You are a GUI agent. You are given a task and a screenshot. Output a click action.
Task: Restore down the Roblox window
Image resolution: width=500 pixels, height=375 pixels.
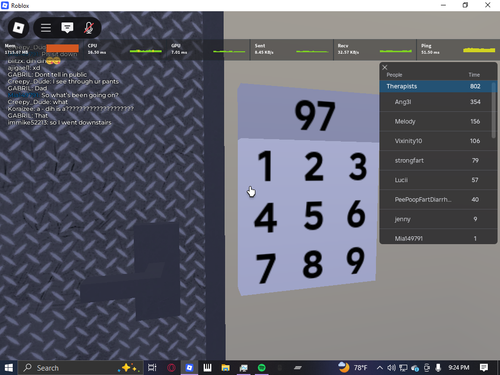465,5
